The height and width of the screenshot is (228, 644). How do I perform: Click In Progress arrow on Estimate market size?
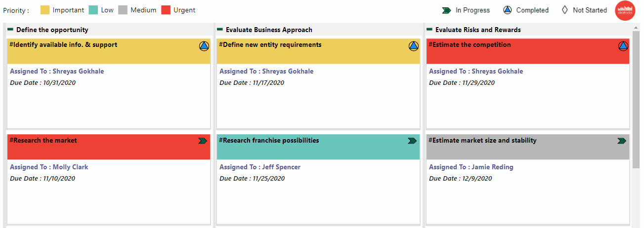pyautogui.click(x=622, y=141)
